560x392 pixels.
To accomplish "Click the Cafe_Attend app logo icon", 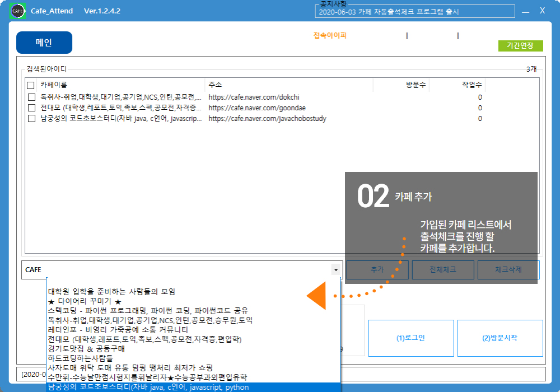I will (x=17, y=11).
